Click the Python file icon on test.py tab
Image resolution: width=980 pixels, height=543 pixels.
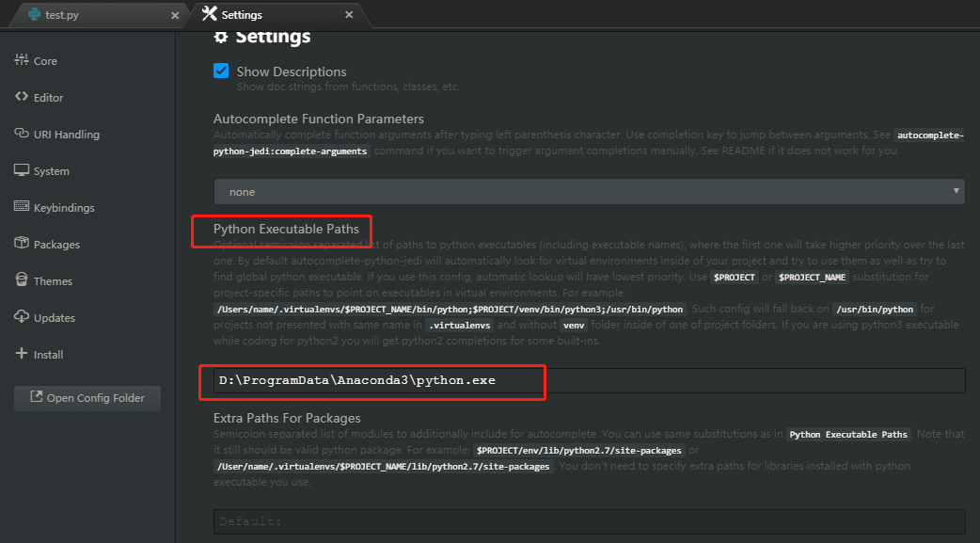pyautogui.click(x=35, y=15)
